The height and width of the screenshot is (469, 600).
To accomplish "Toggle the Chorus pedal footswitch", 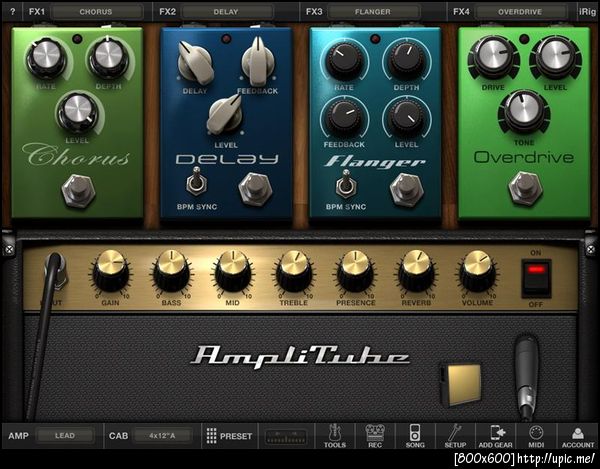I will 78,190.
